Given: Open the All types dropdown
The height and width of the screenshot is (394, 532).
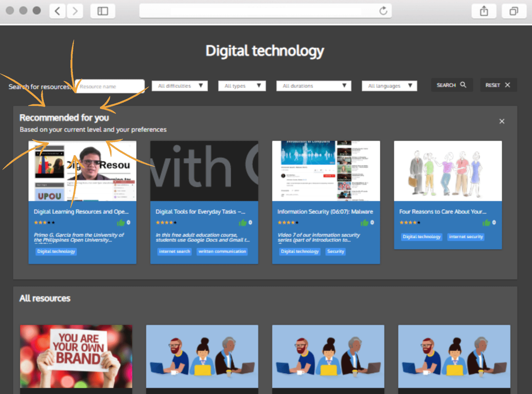Looking at the screenshot, I should 242,86.
